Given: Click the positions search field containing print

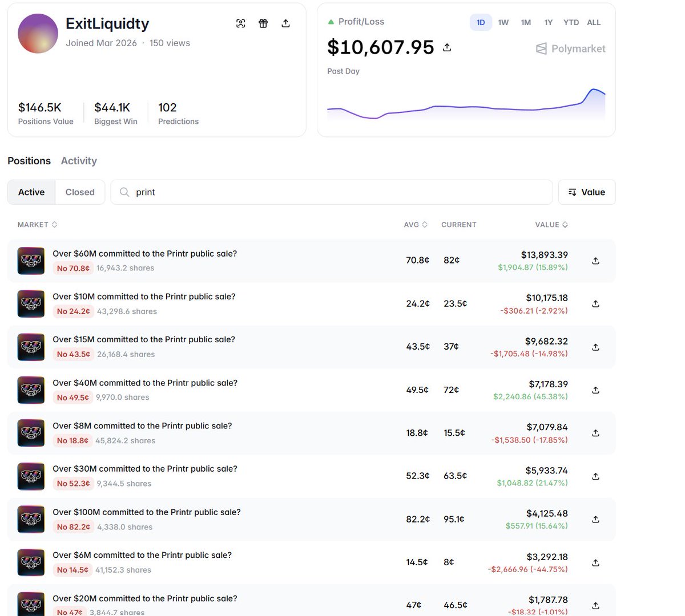Looking at the screenshot, I should click(332, 192).
